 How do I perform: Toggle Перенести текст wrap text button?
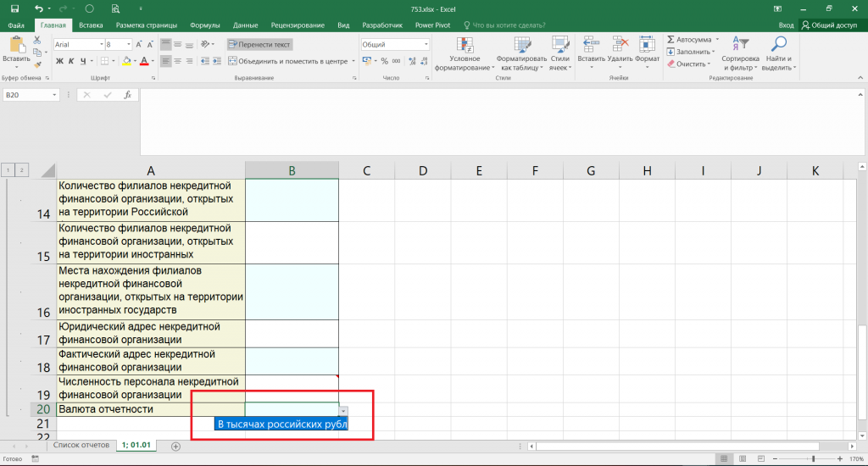pyautogui.click(x=259, y=44)
